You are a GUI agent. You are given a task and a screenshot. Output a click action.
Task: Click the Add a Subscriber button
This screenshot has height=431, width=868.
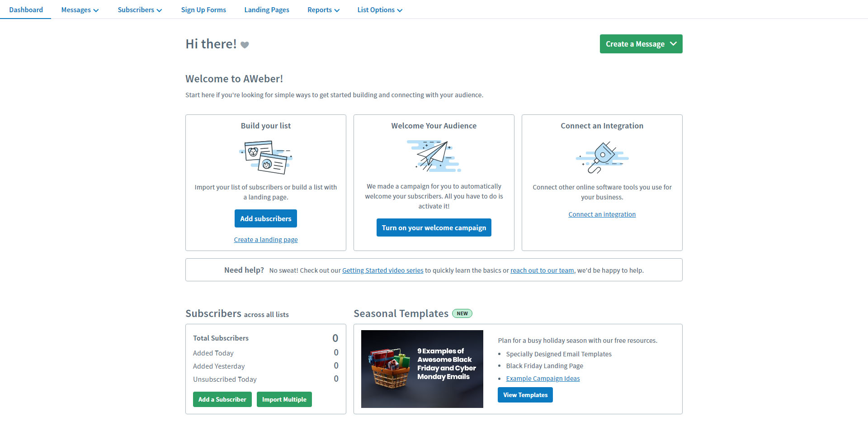pyautogui.click(x=222, y=399)
